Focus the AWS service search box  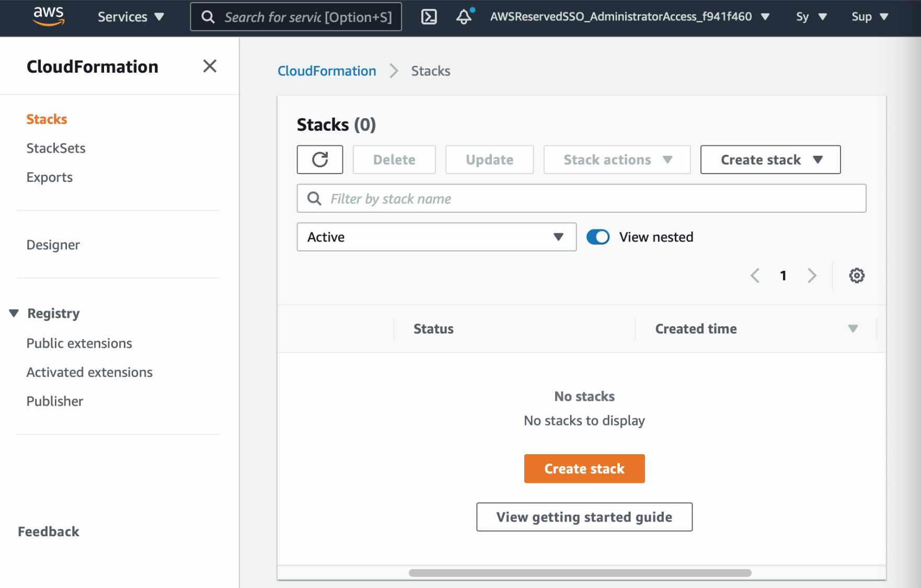[296, 17]
